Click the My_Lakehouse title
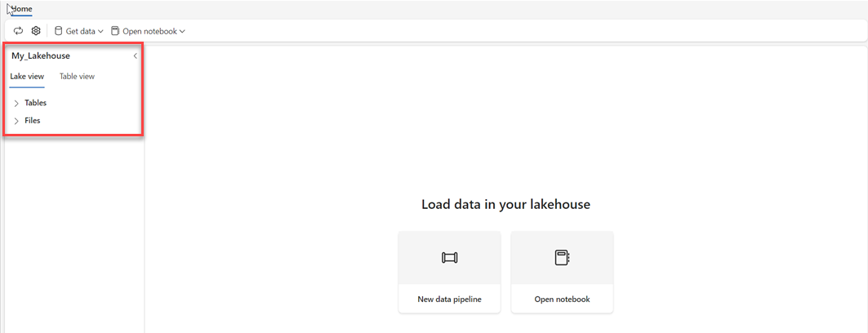The width and height of the screenshot is (868, 333). [41, 56]
